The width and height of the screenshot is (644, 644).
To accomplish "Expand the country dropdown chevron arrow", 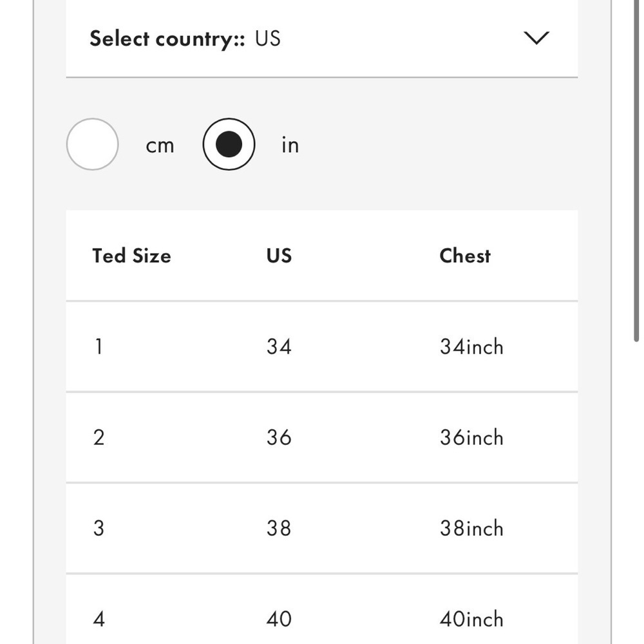I will pos(536,38).
